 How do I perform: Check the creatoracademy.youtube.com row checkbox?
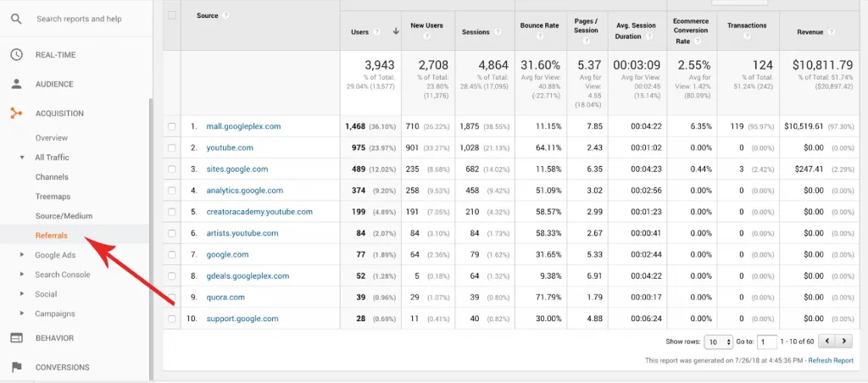(171, 212)
